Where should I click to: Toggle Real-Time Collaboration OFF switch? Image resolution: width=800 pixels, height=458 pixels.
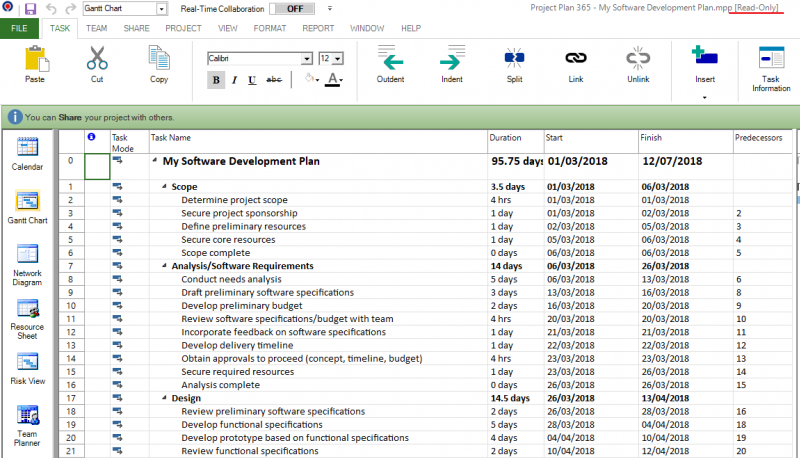pos(292,9)
